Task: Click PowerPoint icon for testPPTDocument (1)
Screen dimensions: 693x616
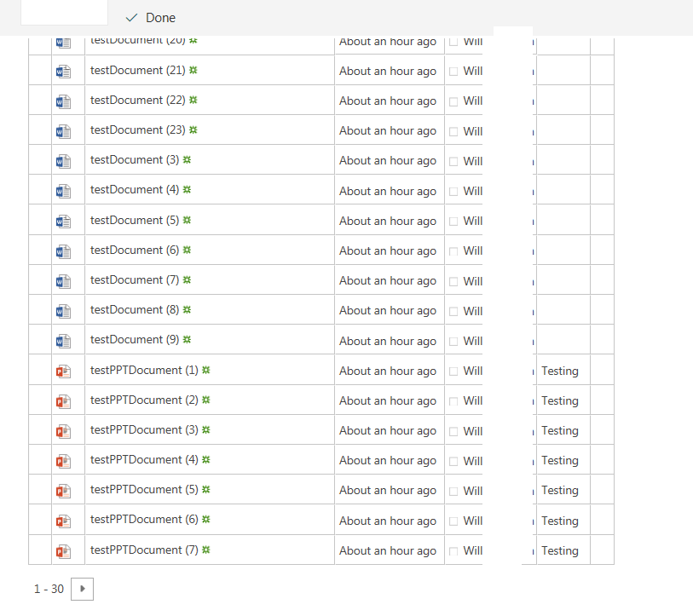Action: [63, 371]
